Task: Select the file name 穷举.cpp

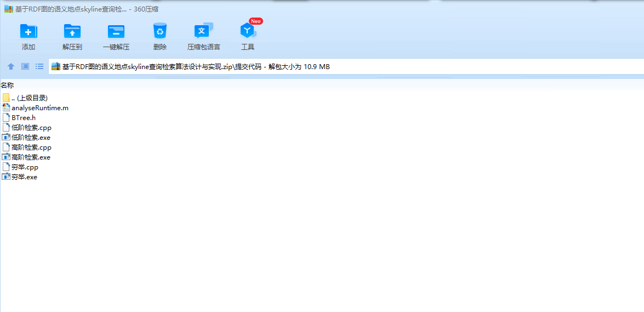Action: click(25, 167)
